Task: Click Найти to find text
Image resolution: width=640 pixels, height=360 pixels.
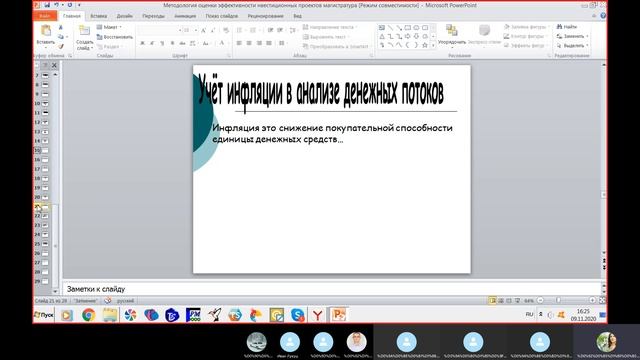Action: [x=567, y=27]
